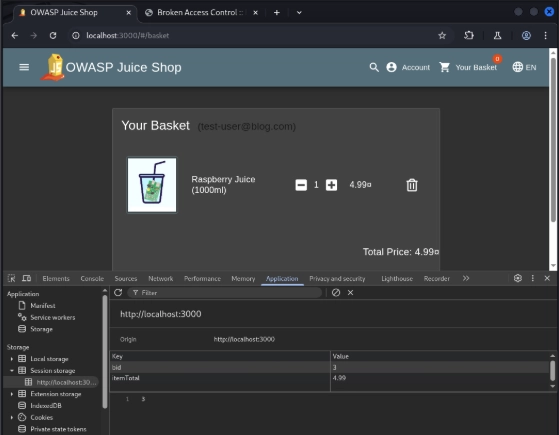Open DevTools settings gear
This screenshot has height=435, width=559.
518,278
